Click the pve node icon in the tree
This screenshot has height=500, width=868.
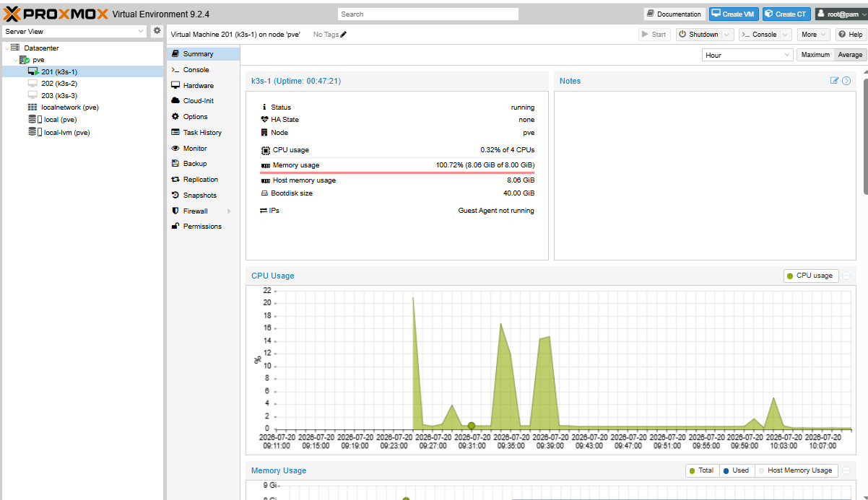25,60
